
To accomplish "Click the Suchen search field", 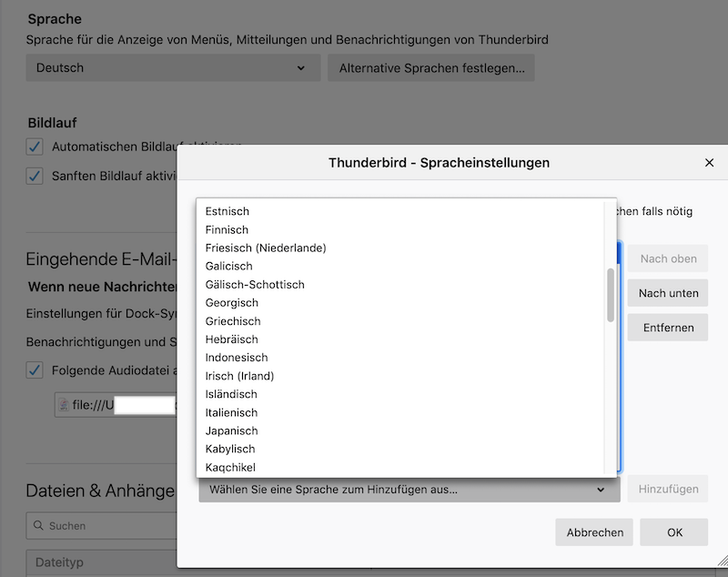I will pos(102,526).
